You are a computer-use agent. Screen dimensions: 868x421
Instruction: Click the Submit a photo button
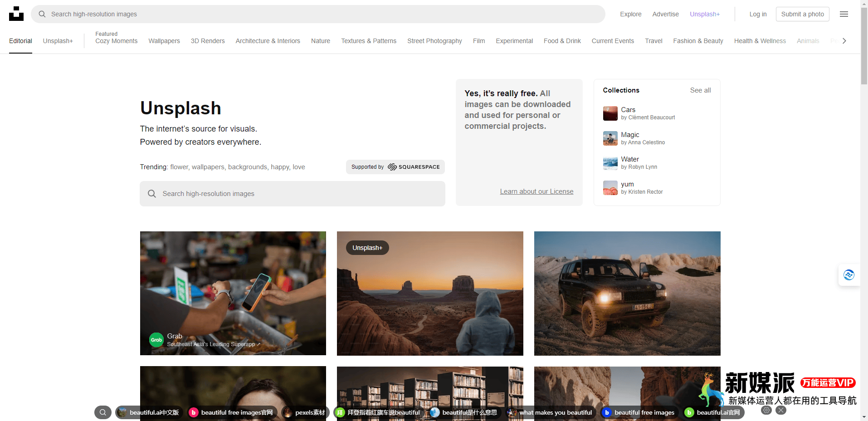pos(802,14)
